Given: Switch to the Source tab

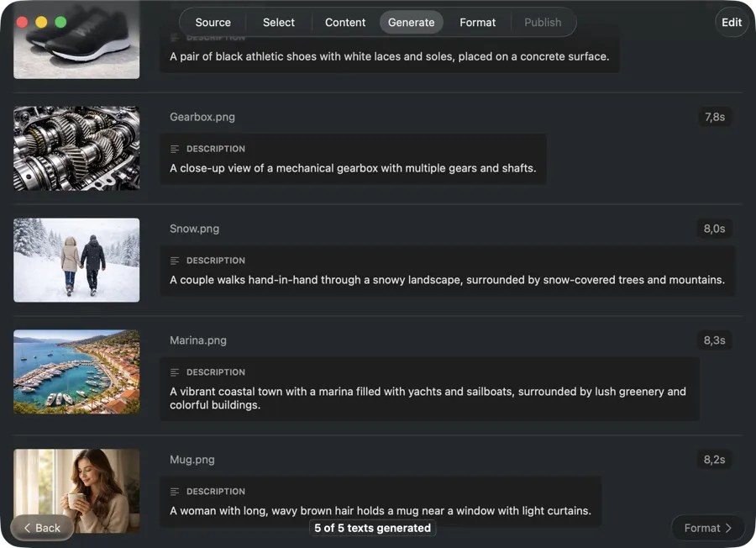Looking at the screenshot, I should (212, 22).
